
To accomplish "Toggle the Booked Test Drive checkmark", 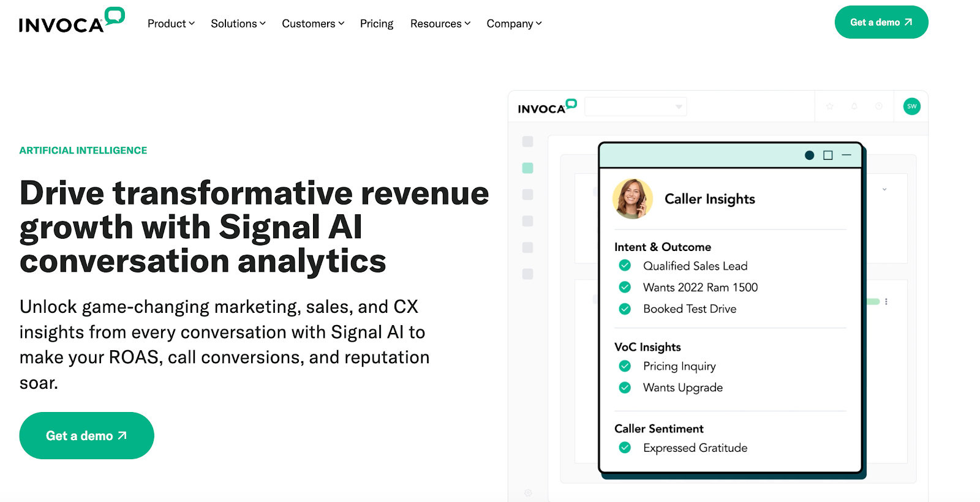I will click(625, 309).
